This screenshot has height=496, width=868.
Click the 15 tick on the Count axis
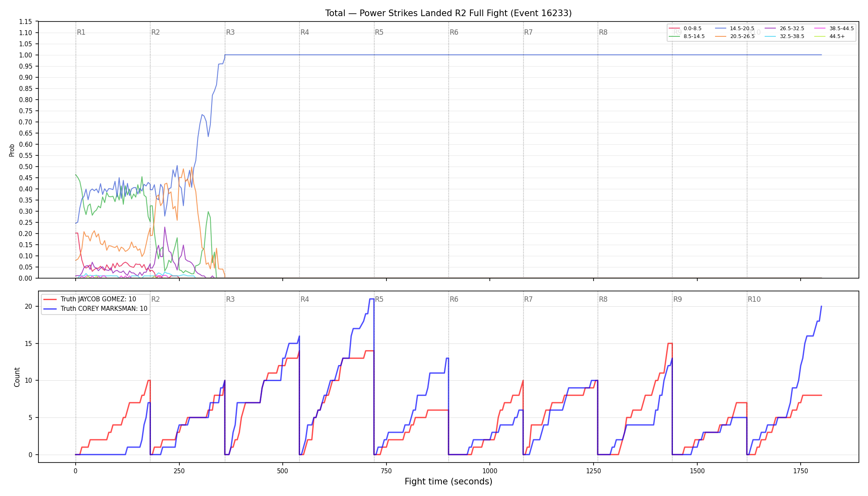(x=29, y=343)
